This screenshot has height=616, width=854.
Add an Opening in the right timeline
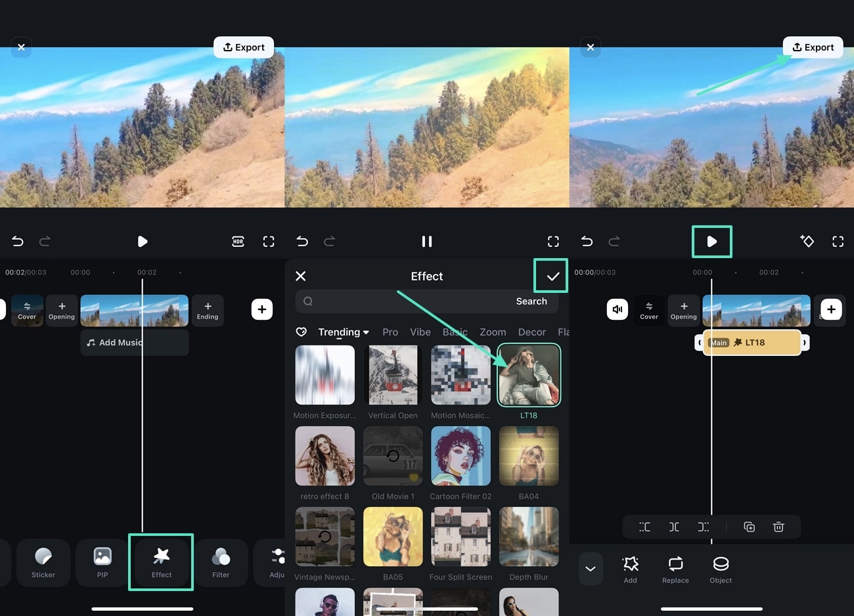click(x=684, y=311)
